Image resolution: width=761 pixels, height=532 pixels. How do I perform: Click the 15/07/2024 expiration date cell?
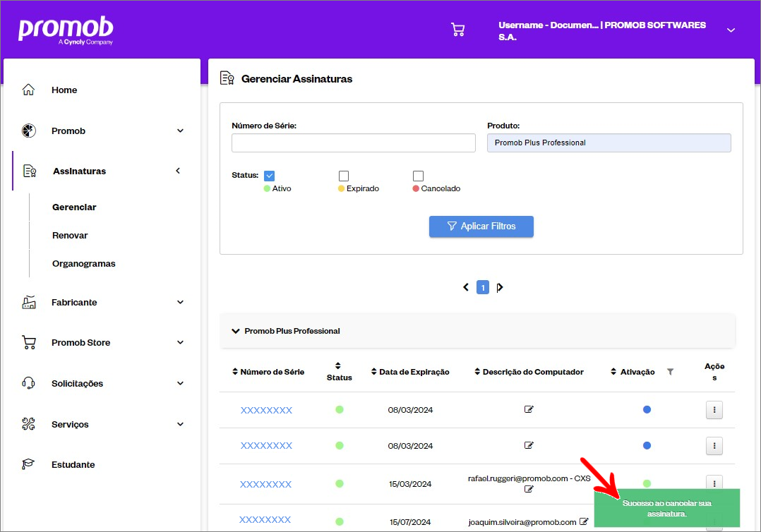pyautogui.click(x=410, y=522)
